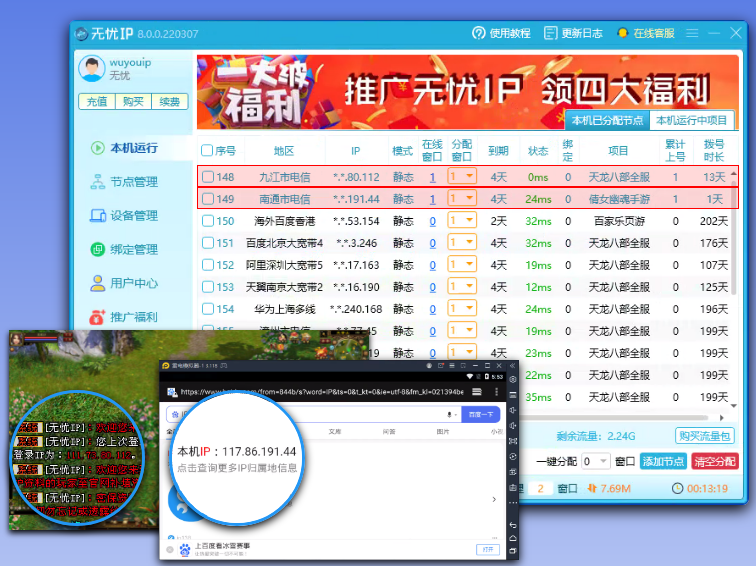
Task: Click the emulator three-dots more icon
Action: pos(513,503)
